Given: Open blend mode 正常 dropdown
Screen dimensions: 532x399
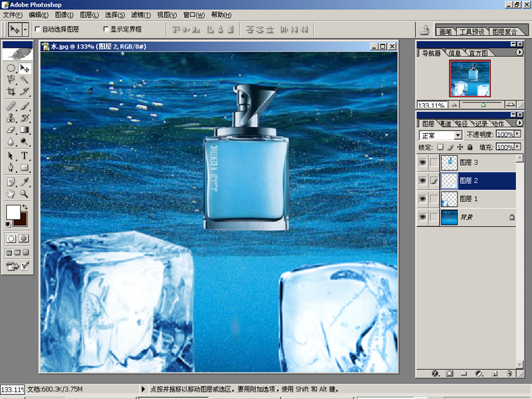Looking at the screenshot, I should (458, 135).
